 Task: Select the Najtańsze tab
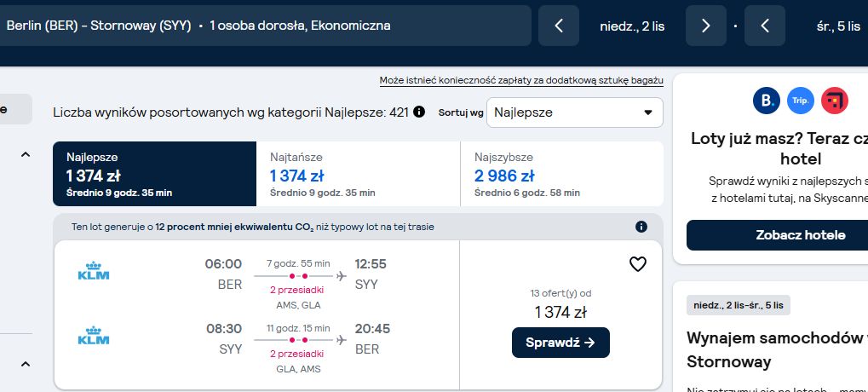pyautogui.click(x=358, y=174)
